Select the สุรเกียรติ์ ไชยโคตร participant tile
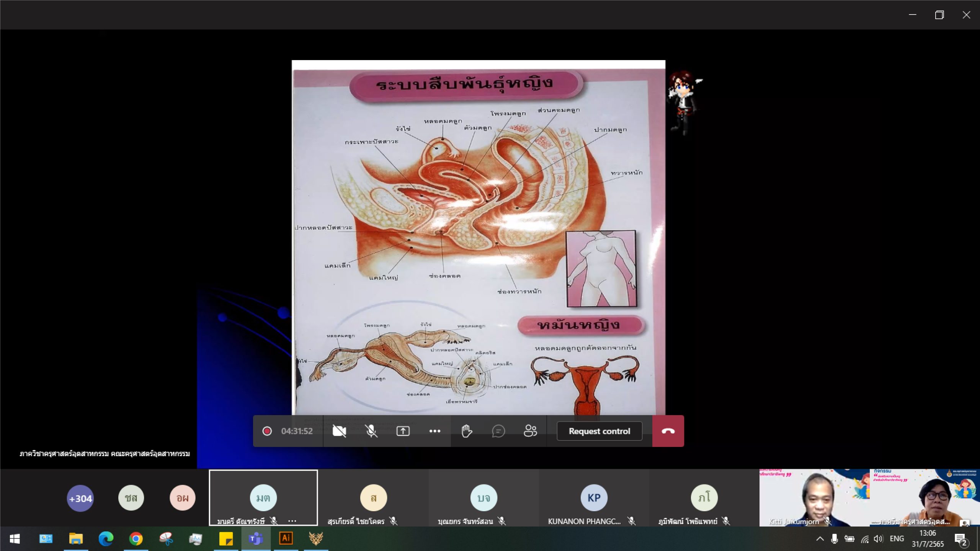 [x=374, y=498]
